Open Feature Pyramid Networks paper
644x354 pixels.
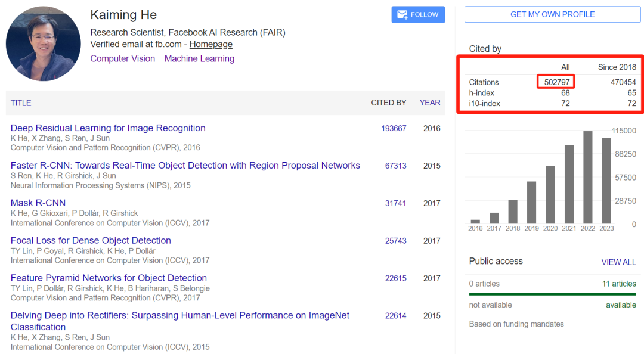pos(109,278)
